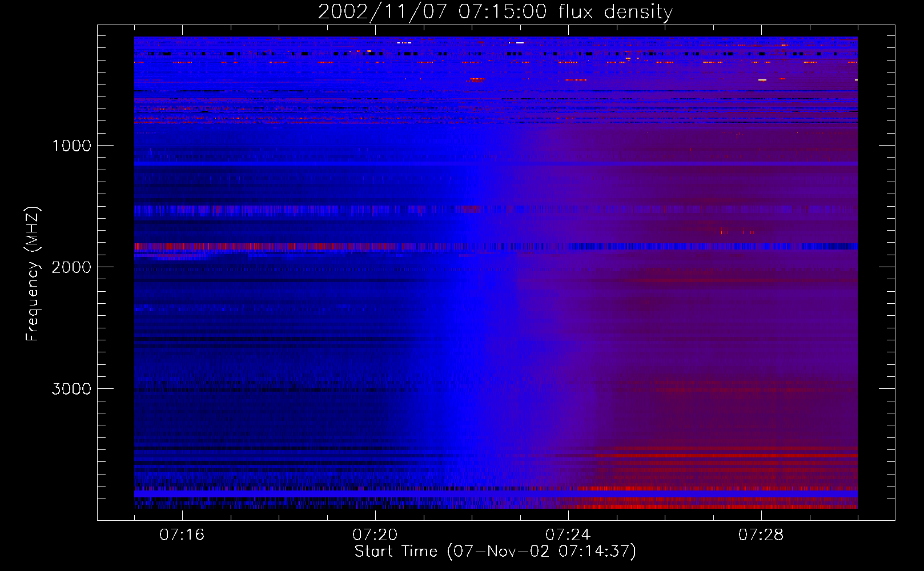This screenshot has width=924, height=571.
Task: Click the 2000 frequency tick label
Action: [71, 267]
